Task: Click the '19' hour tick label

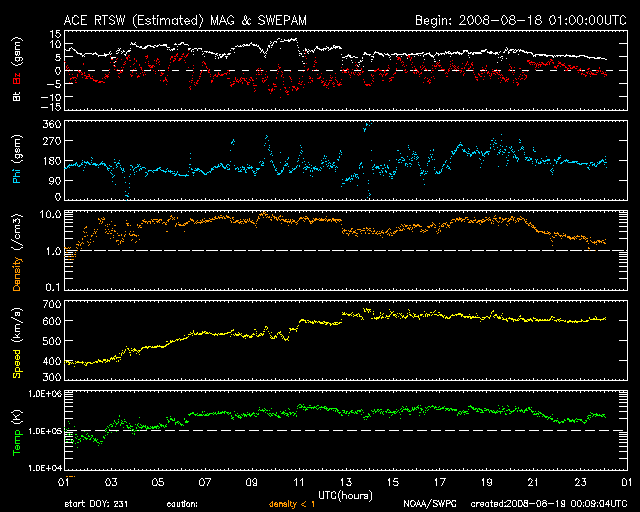Action: pos(487,482)
